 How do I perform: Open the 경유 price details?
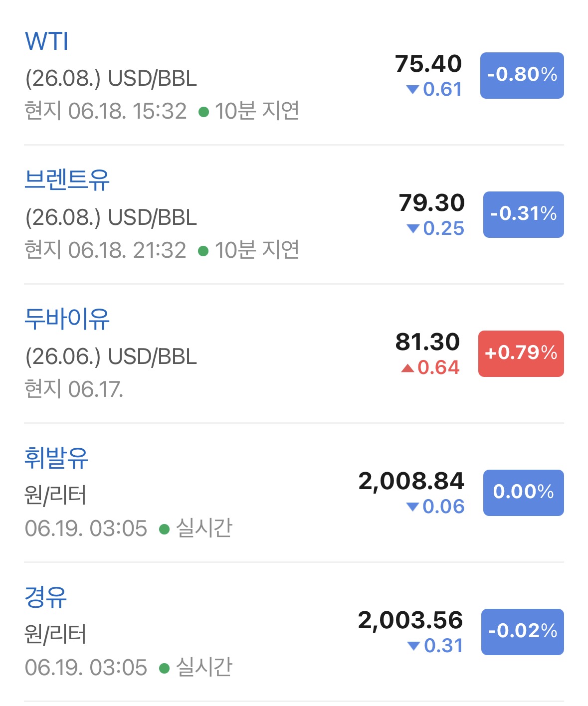coord(45,597)
